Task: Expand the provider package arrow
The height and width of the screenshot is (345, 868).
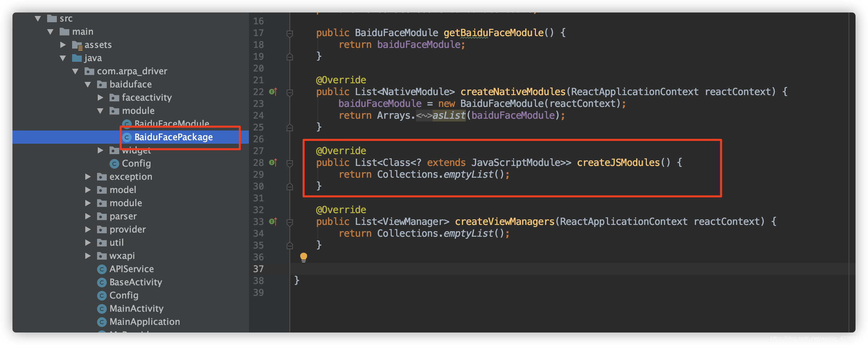Action: click(88, 229)
